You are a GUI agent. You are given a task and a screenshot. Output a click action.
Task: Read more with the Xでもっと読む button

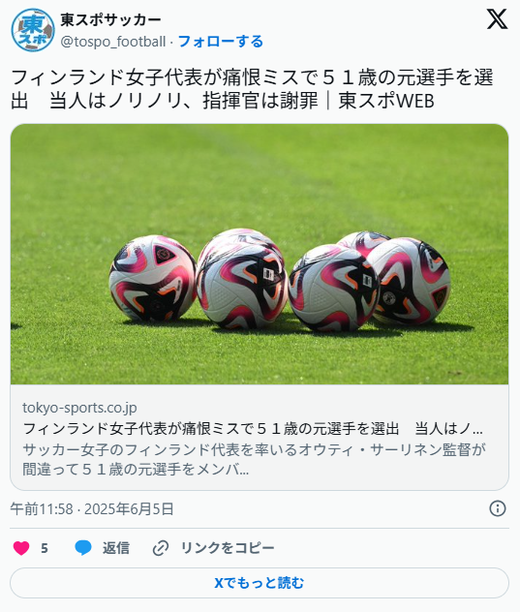[260, 583]
